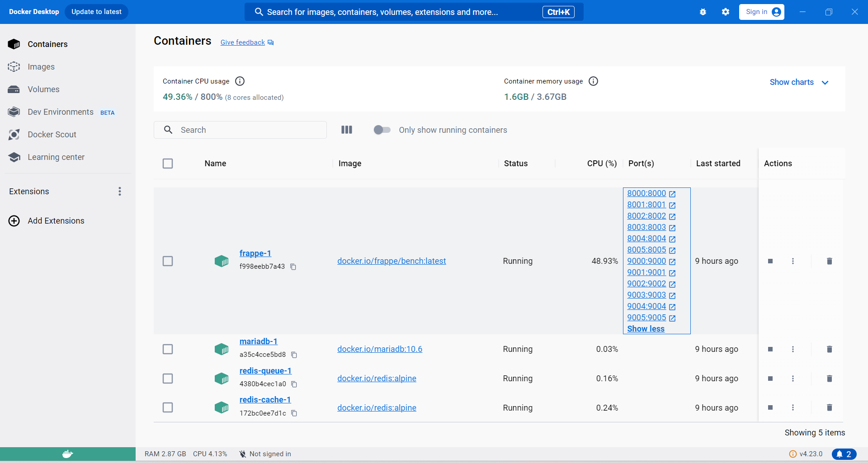Screen dimensions: 868x463
Task: Select the redis-cache-1 row checkbox
Action: pyautogui.click(x=168, y=407)
